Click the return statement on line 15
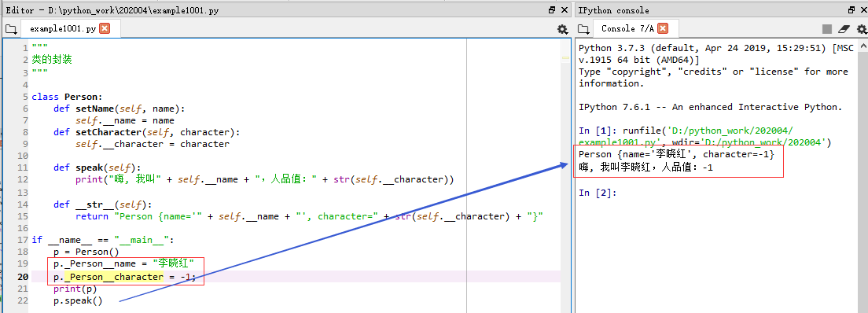Screen dimensions: 868x313 [x=309, y=216]
